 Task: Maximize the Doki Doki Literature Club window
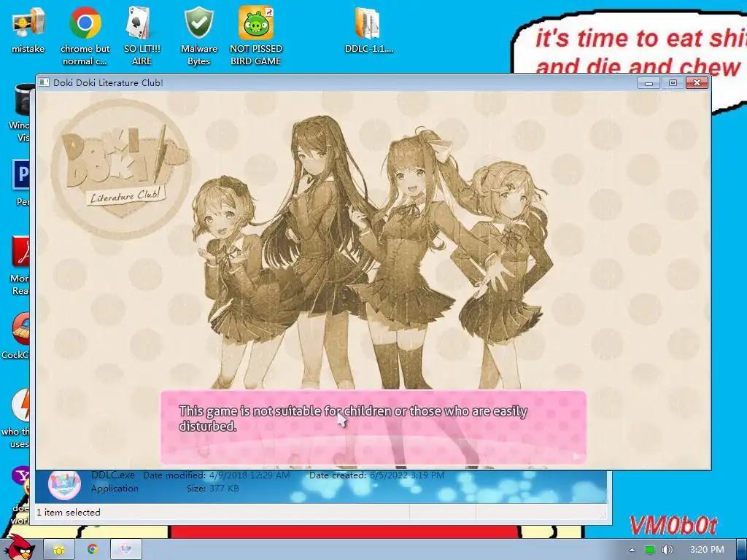pos(673,83)
